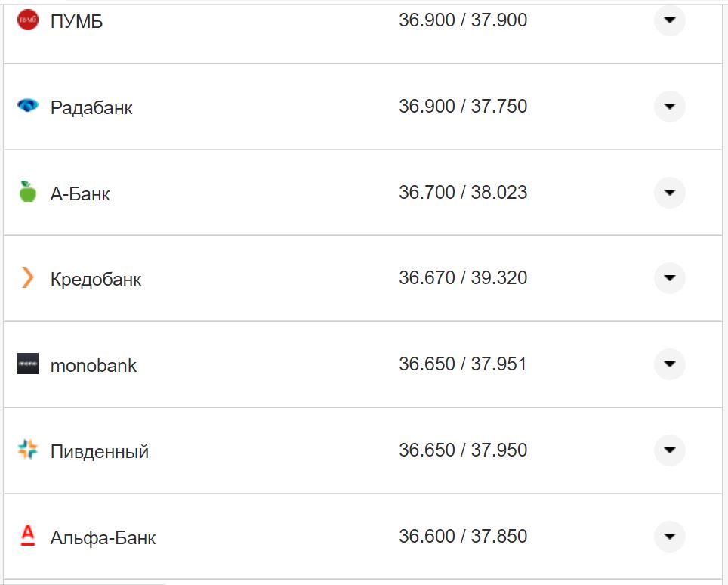The width and height of the screenshot is (728, 585).
Task: Open the Кредобанк row dropdown arrow
Action: 669,278
